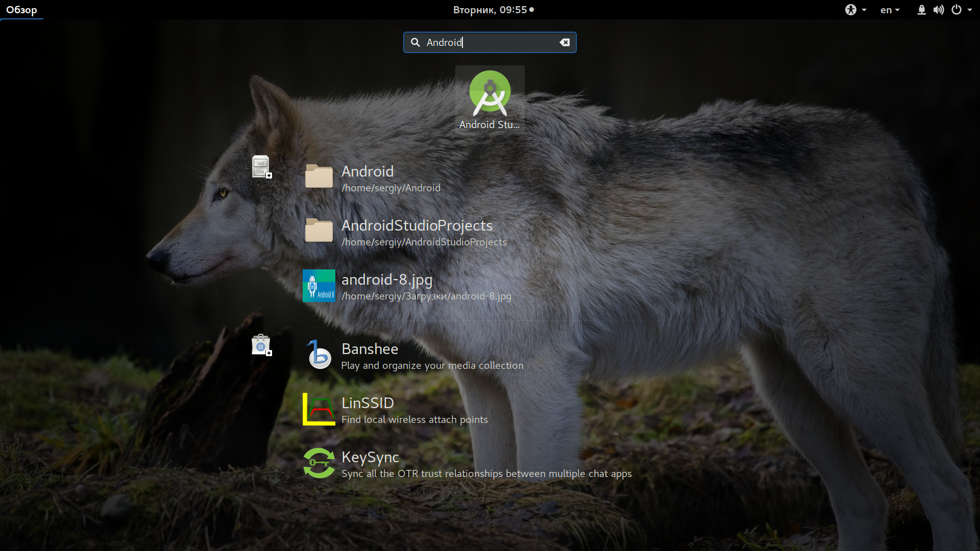Image resolution: width=980 pixels, height=551 pixels.
Task: Click KeySync's OTR trust relationships description
Action: pos(486,473)
